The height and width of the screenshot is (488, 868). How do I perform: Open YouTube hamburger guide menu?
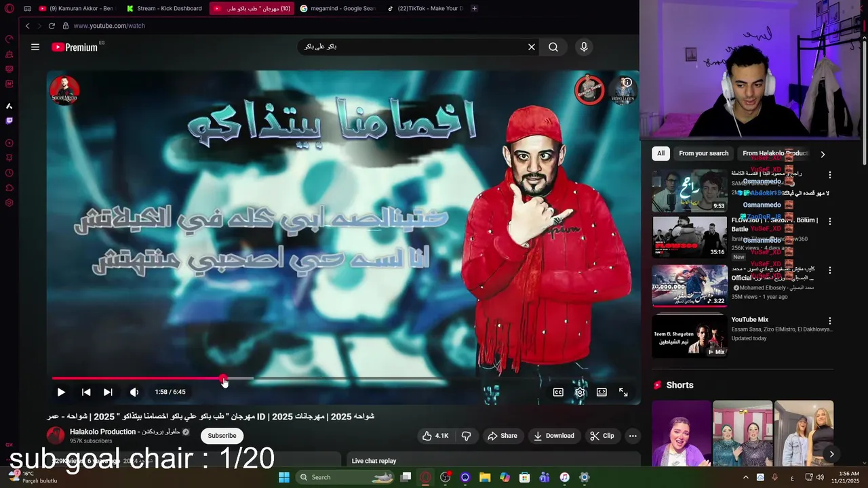point(35,47)
